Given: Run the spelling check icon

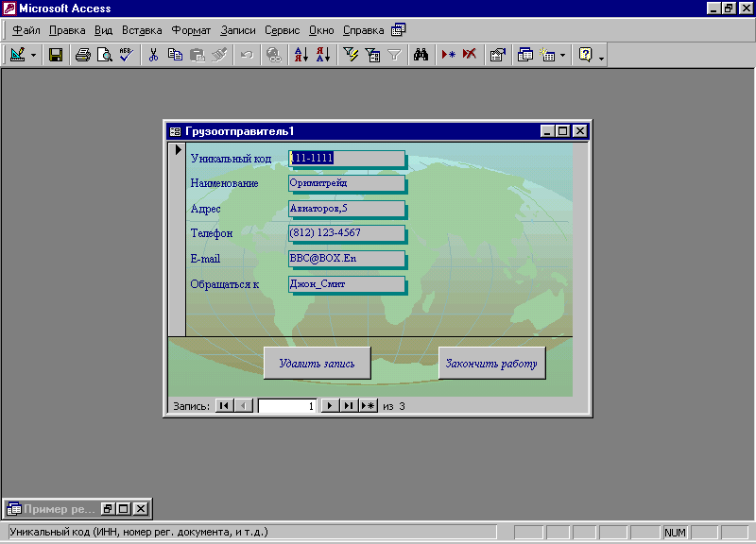Looking at the screenshot, I should 127,55.
